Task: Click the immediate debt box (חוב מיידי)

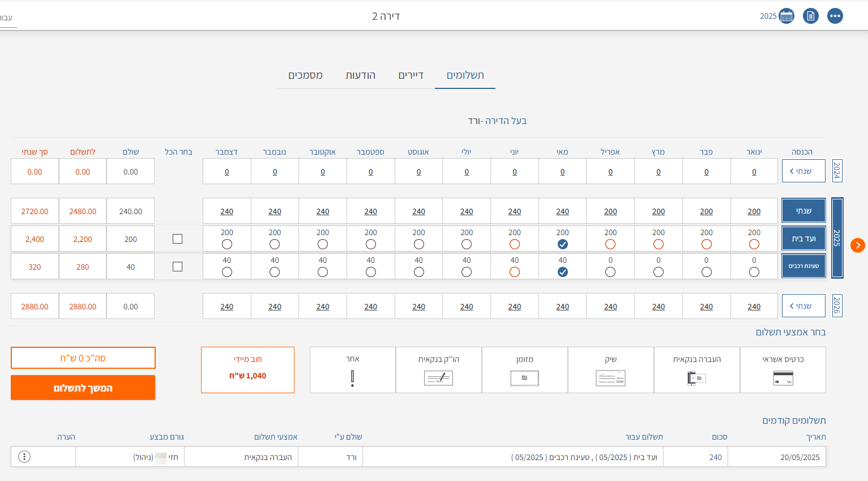Action: pos(247,370)
